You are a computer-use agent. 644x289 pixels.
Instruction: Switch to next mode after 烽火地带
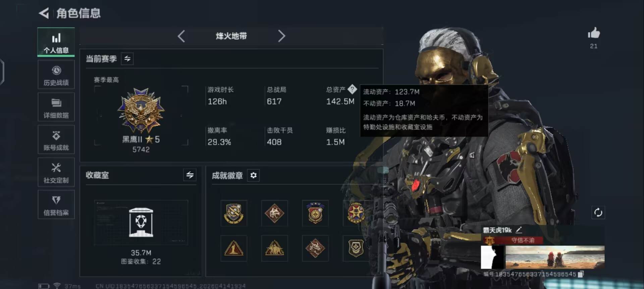coord(281,36)
